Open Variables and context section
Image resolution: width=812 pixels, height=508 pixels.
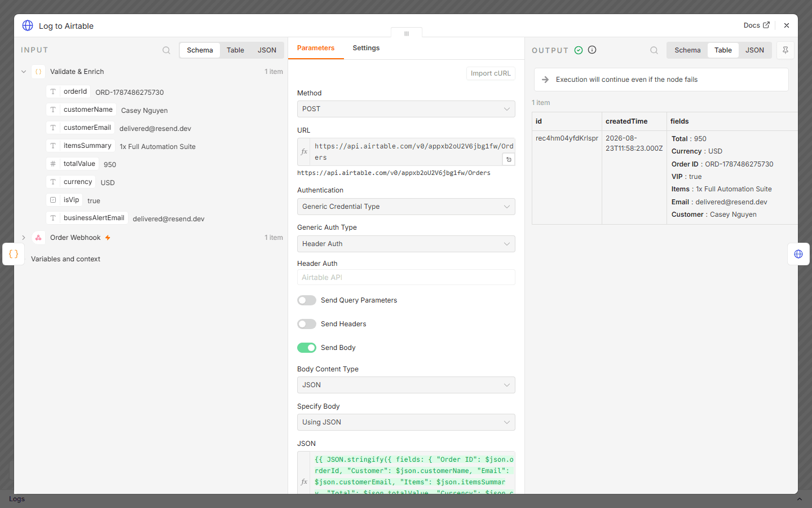coord(65,259)
